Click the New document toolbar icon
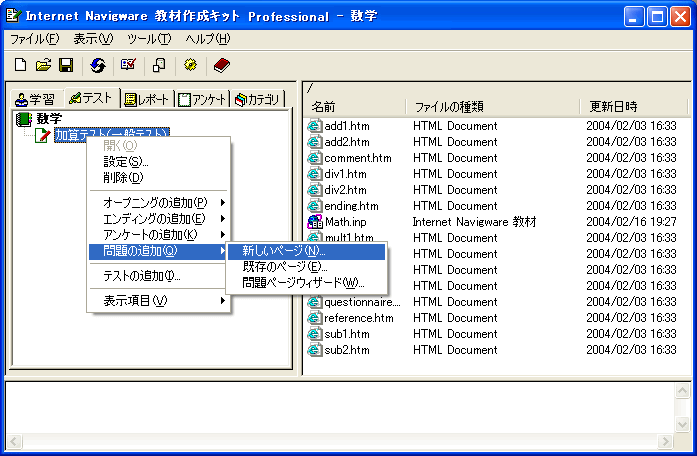Image resolution: width=697 pixels, height=456 pixels. tap(20, 65)
